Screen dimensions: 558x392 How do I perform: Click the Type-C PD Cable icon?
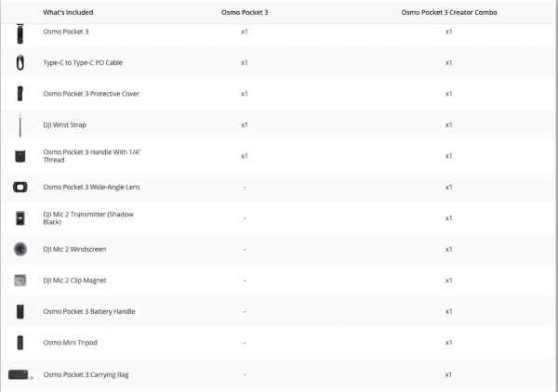point(20,63)
